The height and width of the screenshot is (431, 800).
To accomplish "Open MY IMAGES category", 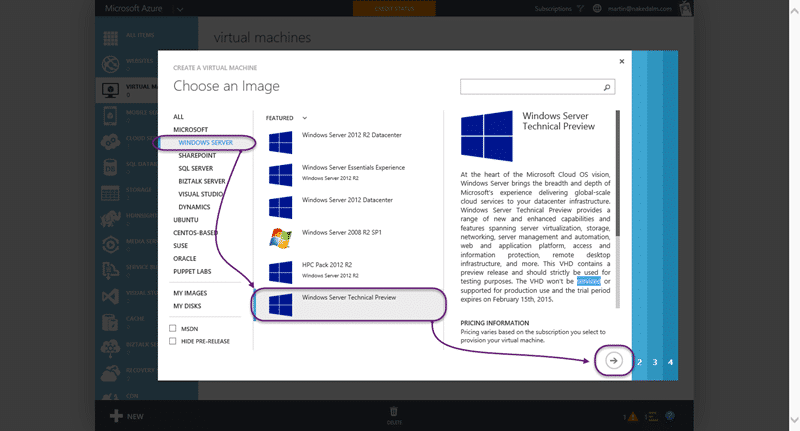I will (x=190, y=293).
